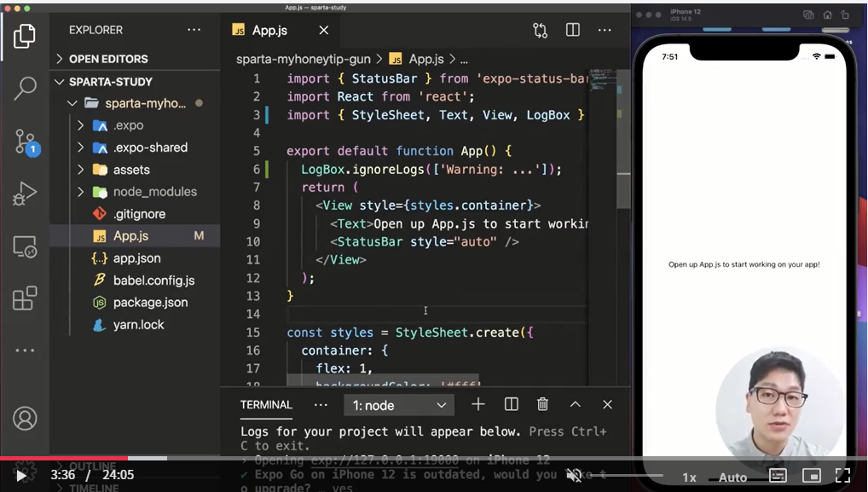
Task: Expand the .expo folder
Action: 113,125
